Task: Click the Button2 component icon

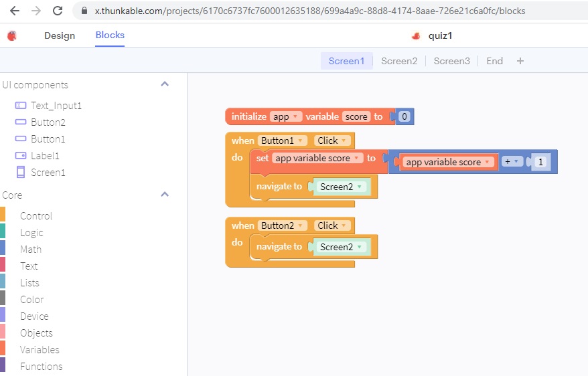Action: point(20,122)
